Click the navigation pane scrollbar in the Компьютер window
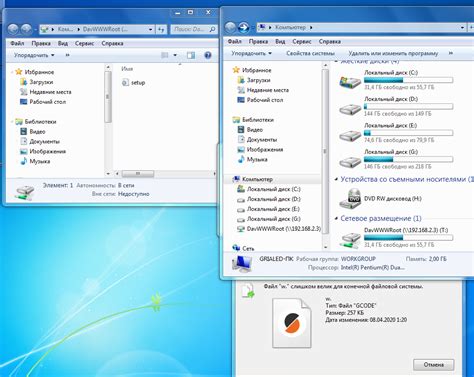The height and width of the screenshot is (377, 474). (x=325, y=151)
